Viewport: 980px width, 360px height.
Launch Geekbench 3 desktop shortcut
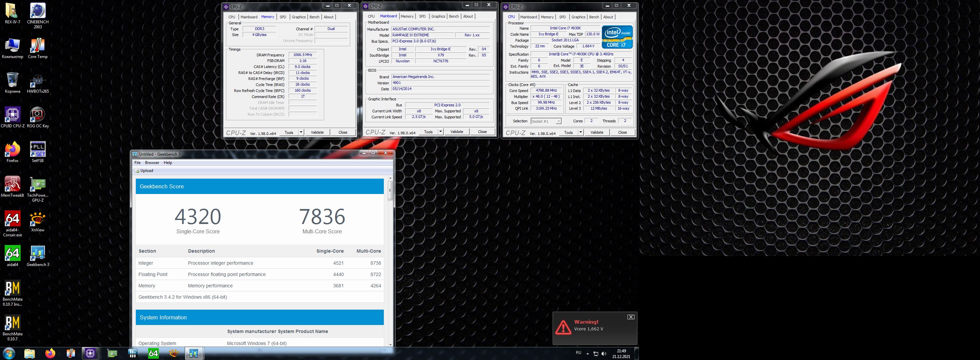point(38,256)
